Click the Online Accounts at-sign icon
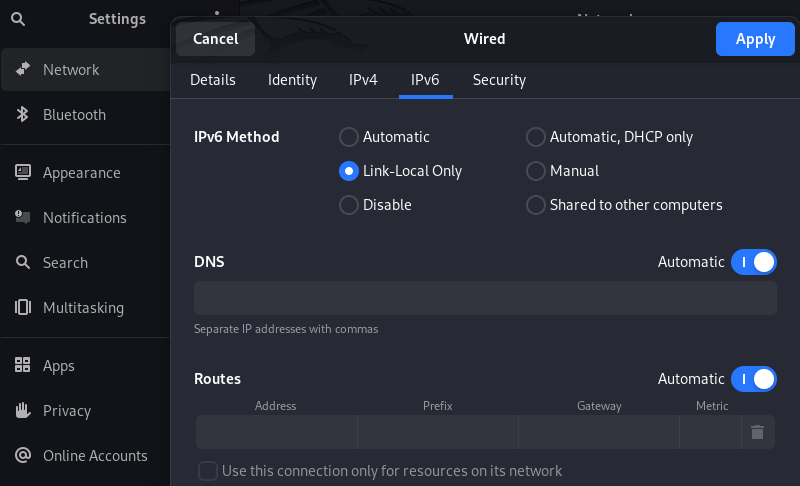The height and width of the screenshot is (486, 800). click(x=22, y=455)
